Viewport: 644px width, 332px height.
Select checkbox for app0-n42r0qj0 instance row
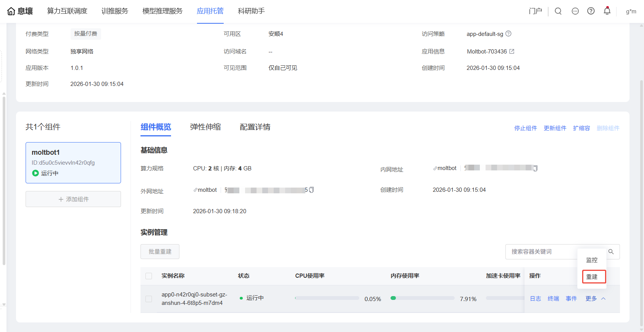click(x=149, y=299)
